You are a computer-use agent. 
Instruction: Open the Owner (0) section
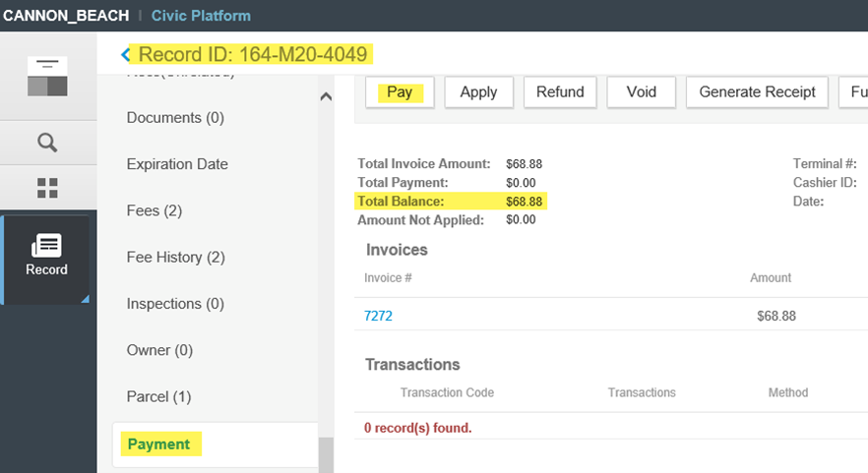159,350
